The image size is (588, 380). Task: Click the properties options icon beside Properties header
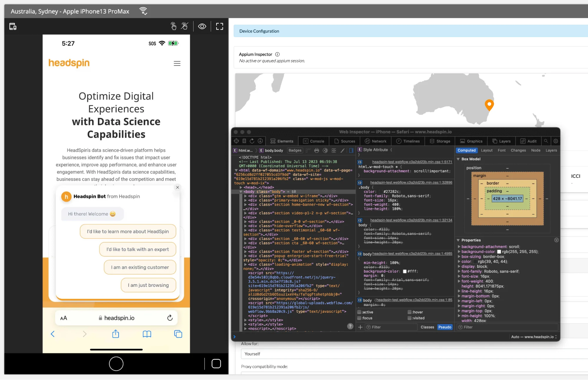click(557, 240)
